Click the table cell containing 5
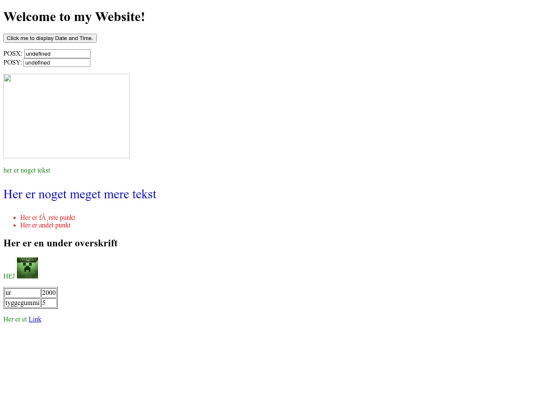Image resolution: width=540 pixels, height=405 pixels. tap(49, 303)
